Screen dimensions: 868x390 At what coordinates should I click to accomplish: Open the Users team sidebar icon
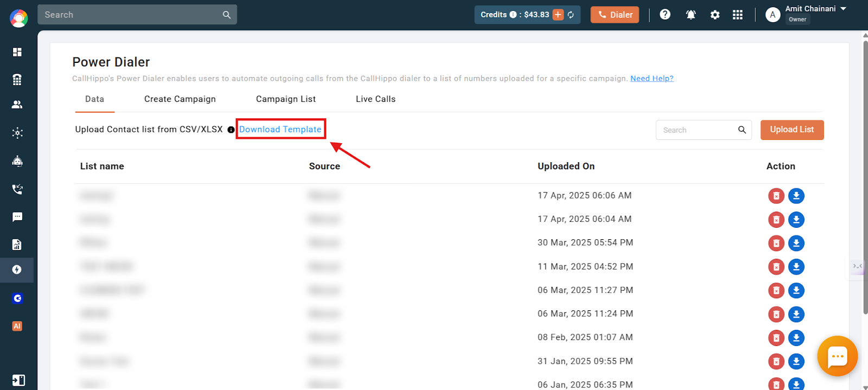coord(17,105)
